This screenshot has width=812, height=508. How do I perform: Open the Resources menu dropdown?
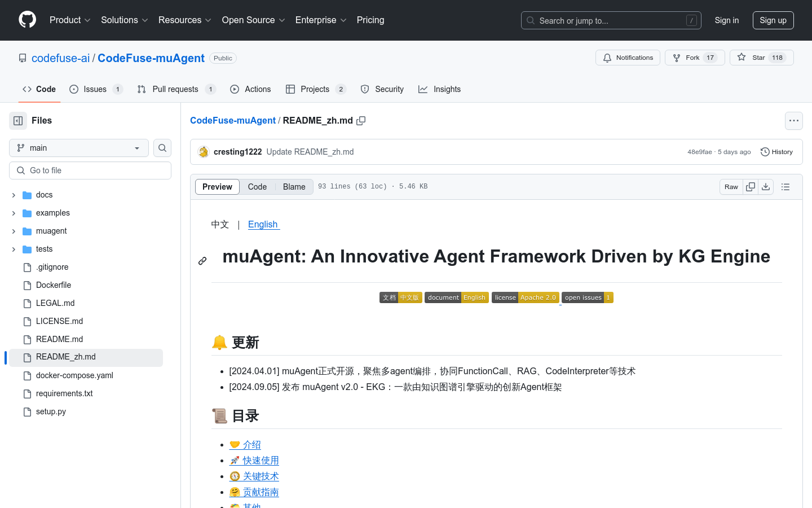pyautogui.click(x=185, y=20)
